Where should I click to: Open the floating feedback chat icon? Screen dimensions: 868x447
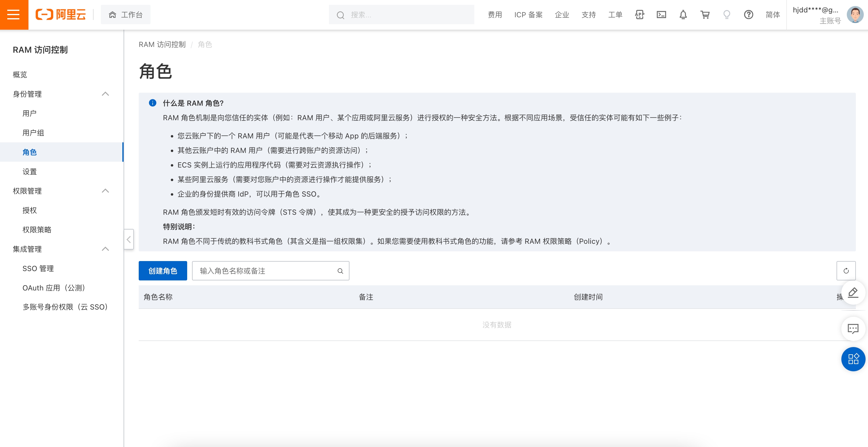tap(853, 328)
